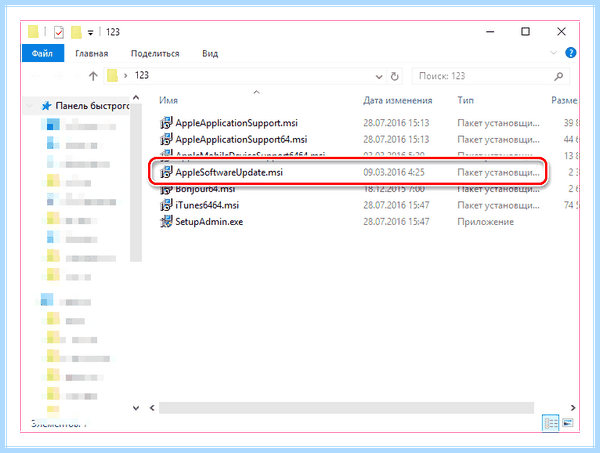Open the address bar history dropdown
The image size is (600, 453).
(x=379, y=77)
